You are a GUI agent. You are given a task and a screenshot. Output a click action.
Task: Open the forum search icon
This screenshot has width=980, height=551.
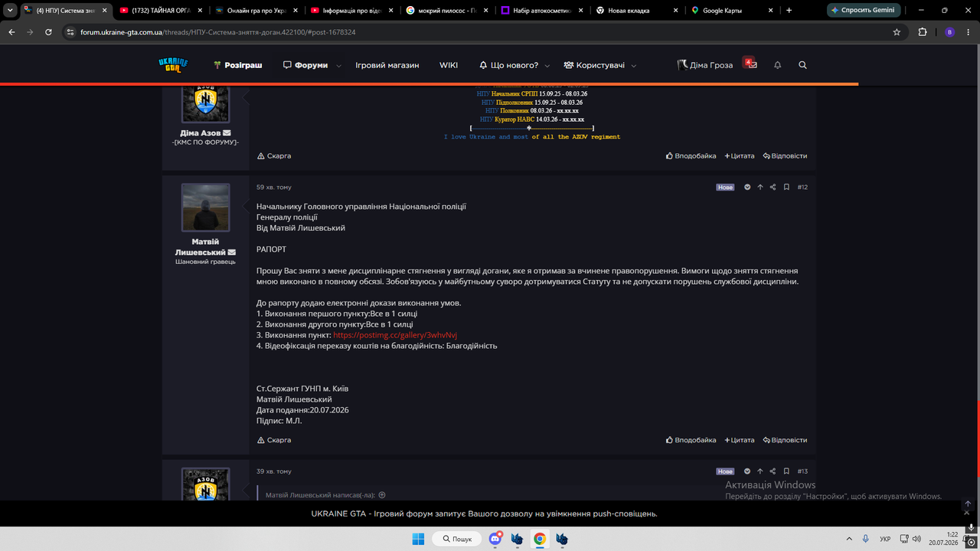(802, 65)
